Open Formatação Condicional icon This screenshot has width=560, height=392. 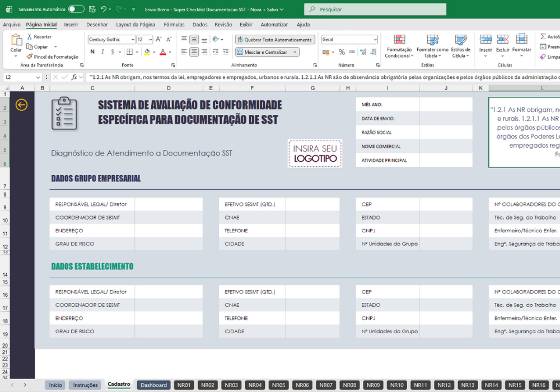399,39
